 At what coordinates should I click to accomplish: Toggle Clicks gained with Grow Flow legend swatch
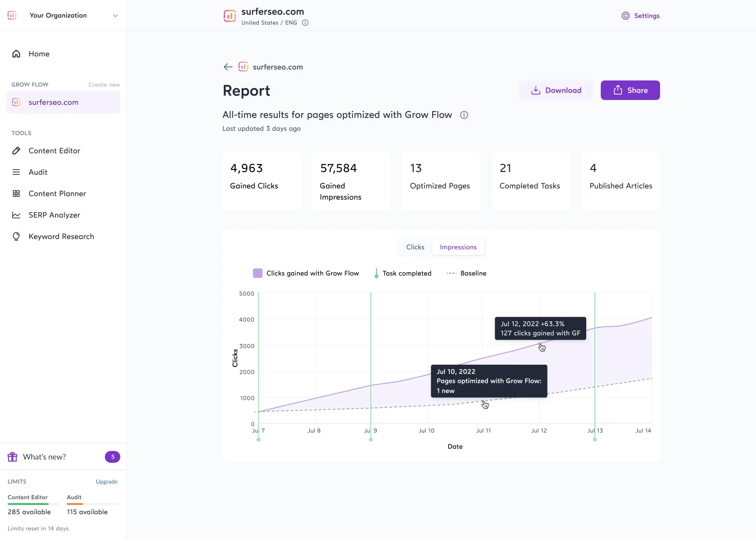coord(257,273)
